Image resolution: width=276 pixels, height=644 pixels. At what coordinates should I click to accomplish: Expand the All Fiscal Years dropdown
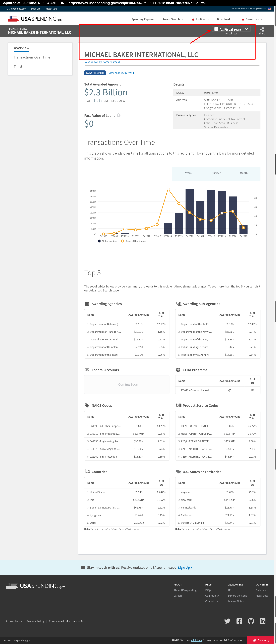point(231,29)
